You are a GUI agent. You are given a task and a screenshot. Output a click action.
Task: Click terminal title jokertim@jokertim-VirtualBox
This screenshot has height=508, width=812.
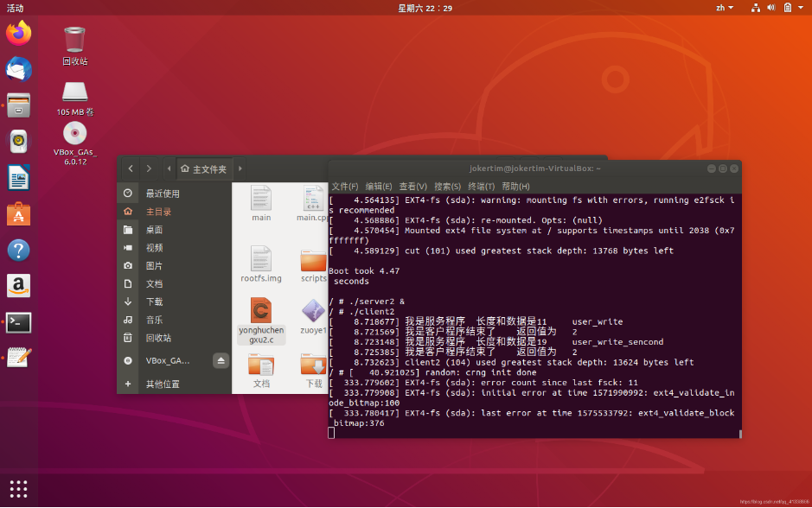point(534,168)
